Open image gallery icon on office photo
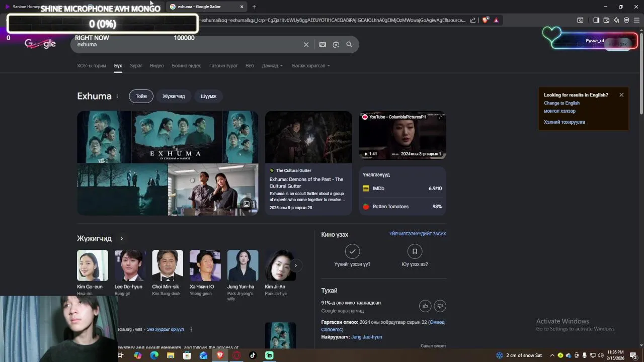The height and width of the screenshot is (362, 644). (x=247, y=204)
